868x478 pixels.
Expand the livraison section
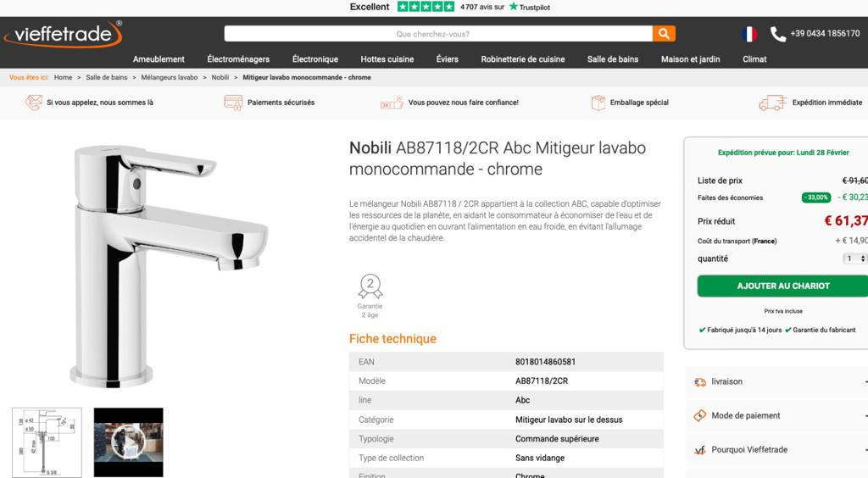tap(776, 381)
